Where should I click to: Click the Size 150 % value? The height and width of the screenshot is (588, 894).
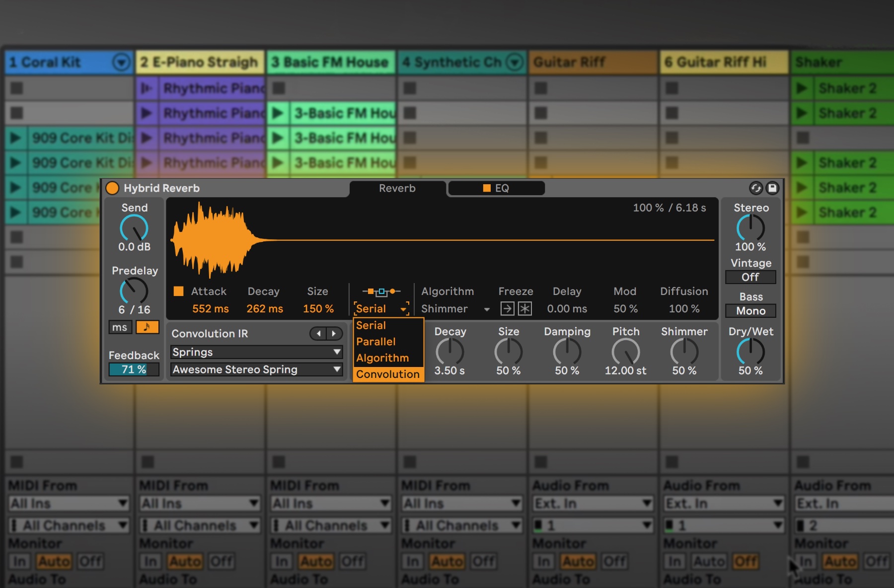coord(318,308)
